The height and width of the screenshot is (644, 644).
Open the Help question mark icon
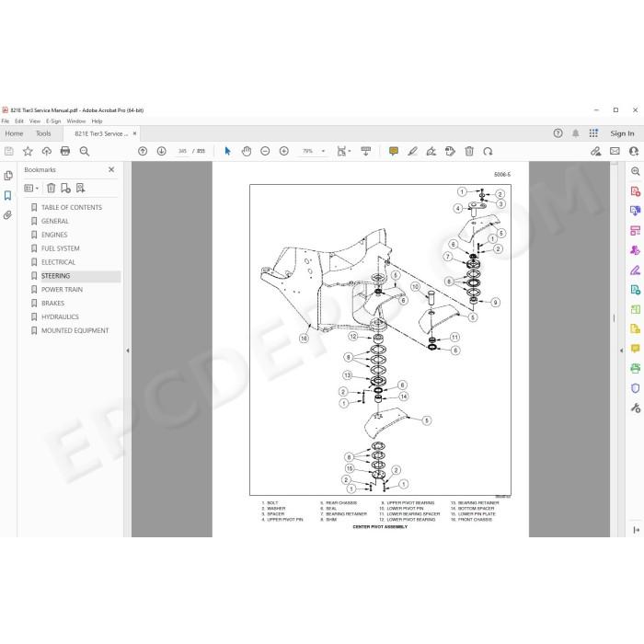pos(558,133)
